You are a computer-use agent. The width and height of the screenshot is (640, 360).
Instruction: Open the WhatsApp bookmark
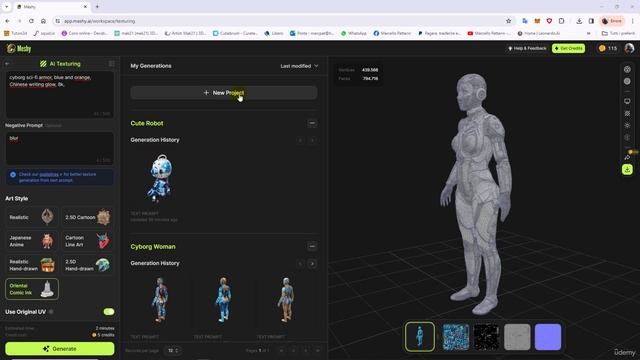point(353,33)
